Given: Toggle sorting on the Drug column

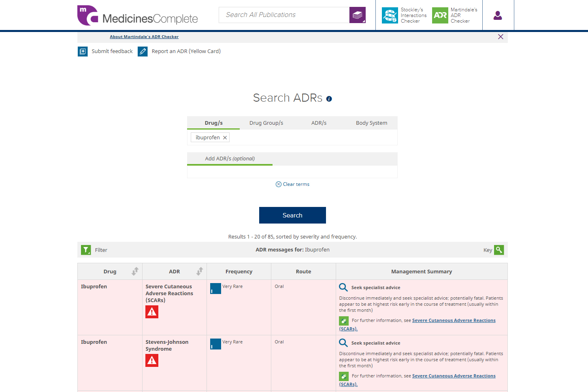Looking at the screenshot, I should click(x=135, y=271).
